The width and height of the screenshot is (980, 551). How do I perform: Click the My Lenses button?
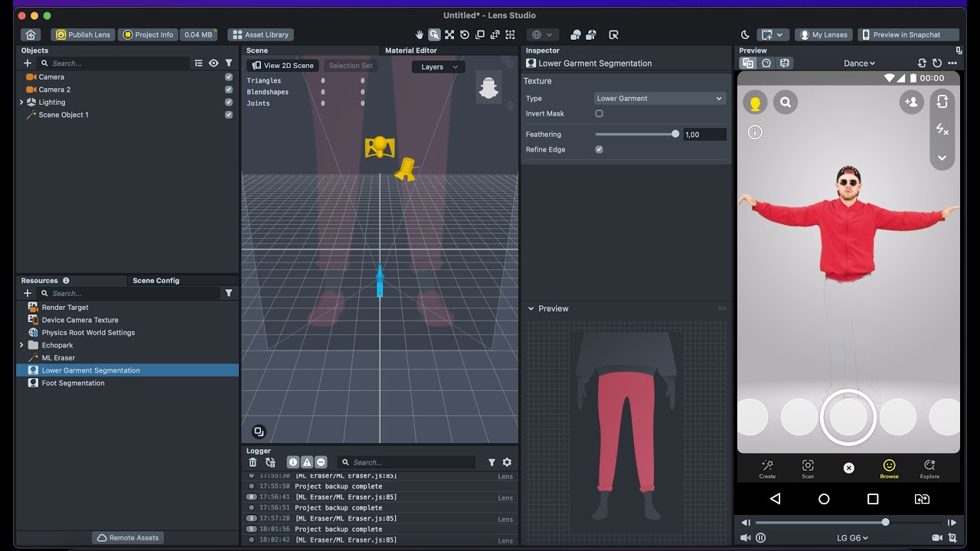[x=824, y=34]
